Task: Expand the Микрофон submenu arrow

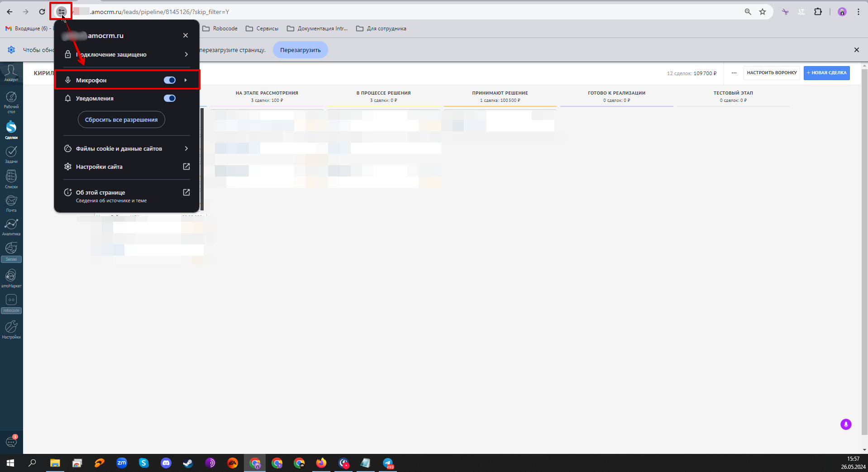Action: pos(186,80)
